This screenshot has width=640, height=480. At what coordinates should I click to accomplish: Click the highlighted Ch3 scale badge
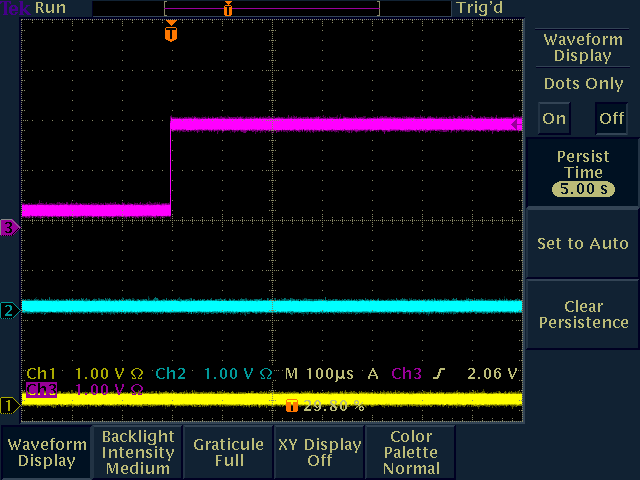click(42, 389)
